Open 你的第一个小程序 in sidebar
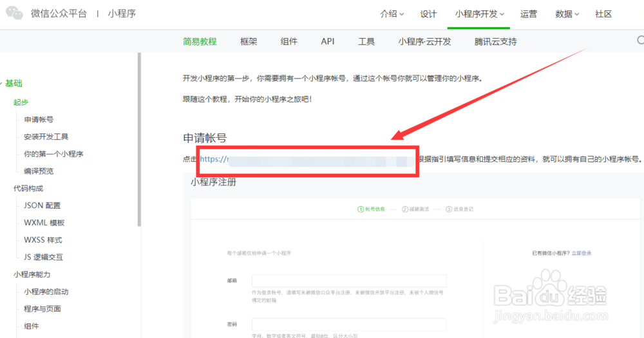 pos(53,154)
